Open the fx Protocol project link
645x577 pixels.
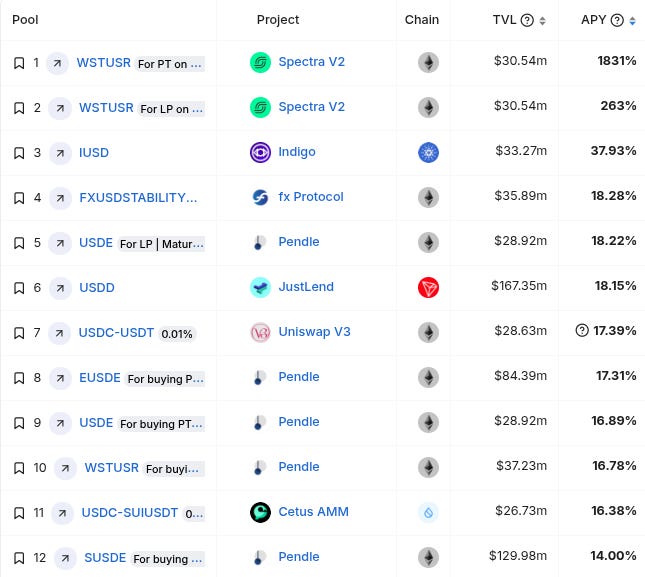[311, 197]
